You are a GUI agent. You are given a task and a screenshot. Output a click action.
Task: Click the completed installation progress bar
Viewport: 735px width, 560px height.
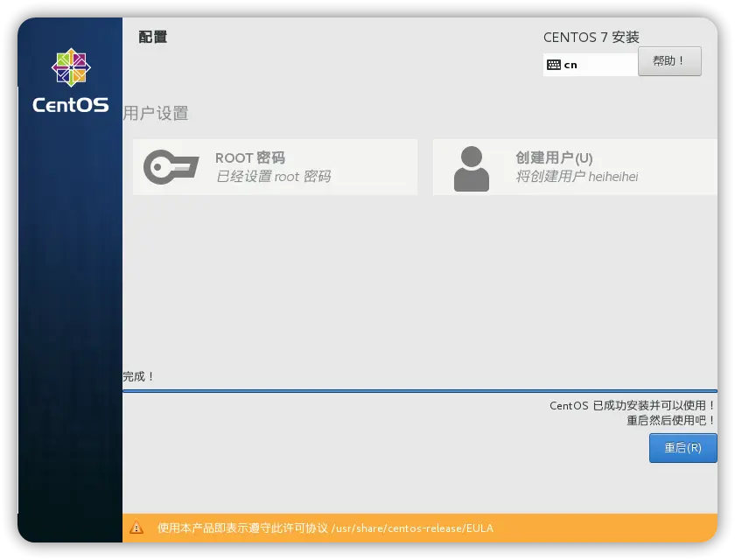[x=420, y=390]
